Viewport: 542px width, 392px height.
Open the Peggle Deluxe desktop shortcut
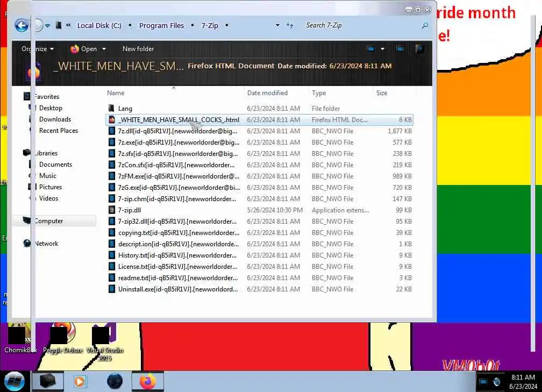(63, 339)
